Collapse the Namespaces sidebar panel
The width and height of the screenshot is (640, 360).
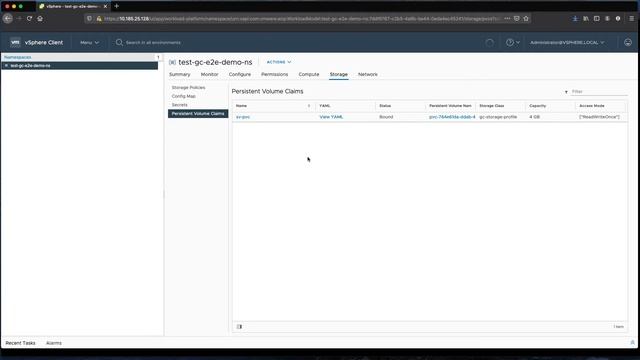tap(158, 57)
